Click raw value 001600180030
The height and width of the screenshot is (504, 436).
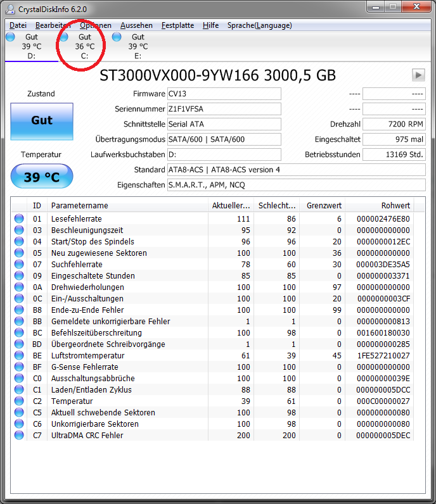[383, 332]
